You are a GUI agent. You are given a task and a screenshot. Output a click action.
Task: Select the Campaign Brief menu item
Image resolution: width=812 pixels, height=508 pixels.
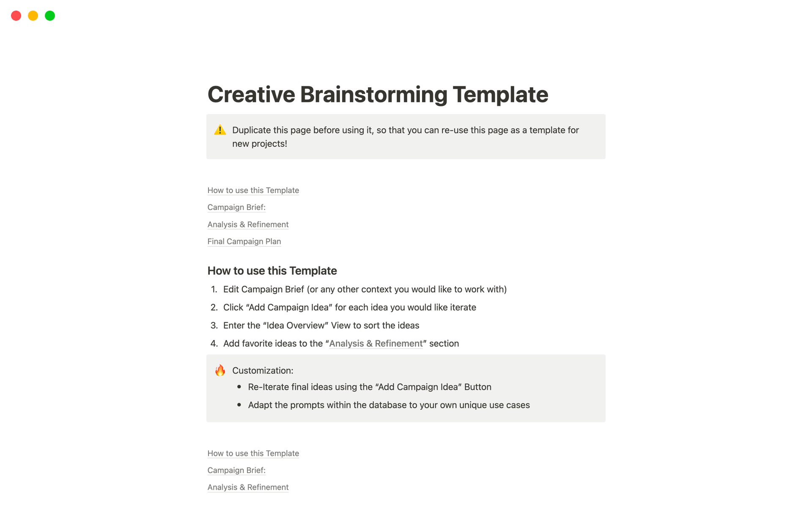236,207
